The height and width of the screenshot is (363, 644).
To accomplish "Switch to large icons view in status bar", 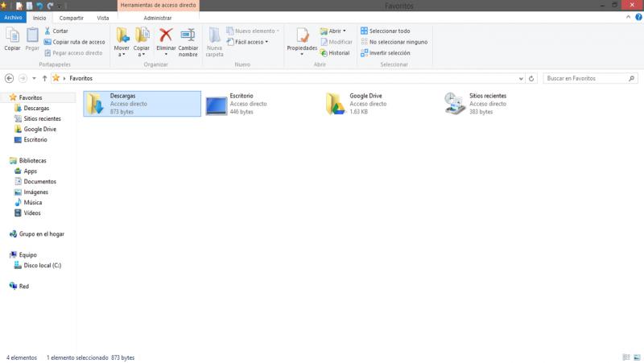I will pyautogui.click(x=637, y=357).
